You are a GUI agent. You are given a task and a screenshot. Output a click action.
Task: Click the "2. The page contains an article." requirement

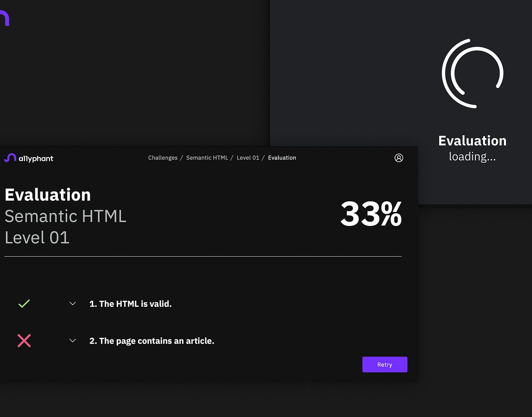[152, 341]
